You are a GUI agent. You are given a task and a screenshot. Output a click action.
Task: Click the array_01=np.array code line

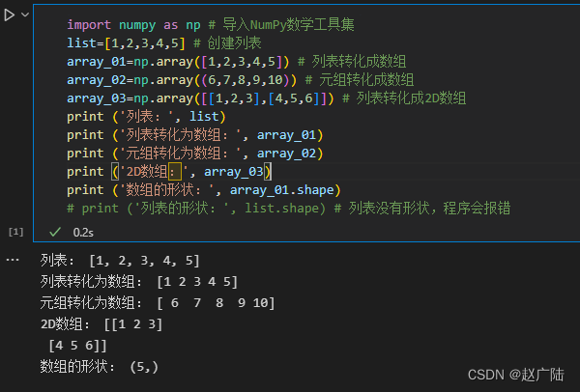point(237,62)
